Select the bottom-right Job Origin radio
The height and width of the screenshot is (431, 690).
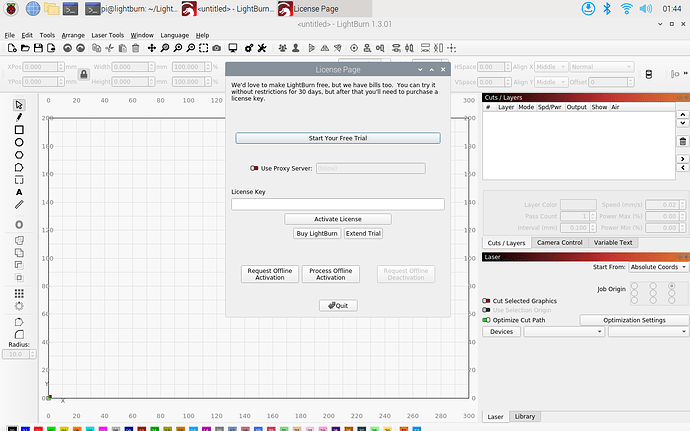point(672,300)
